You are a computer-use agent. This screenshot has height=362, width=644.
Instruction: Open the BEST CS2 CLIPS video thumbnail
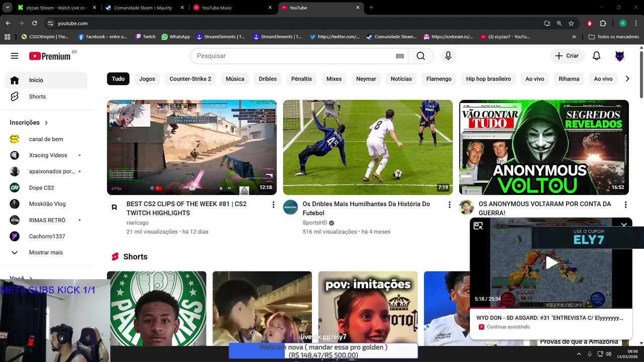[x=192, y=147]
